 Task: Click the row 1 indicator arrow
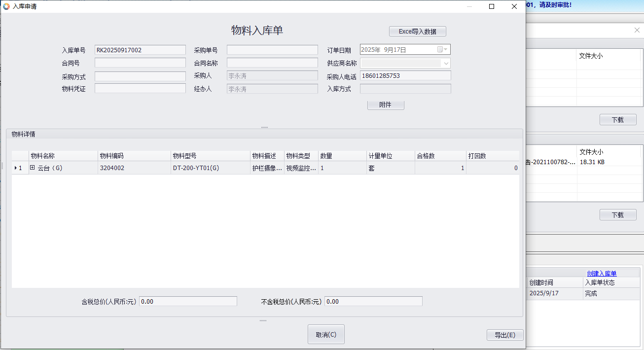point(16,168)
